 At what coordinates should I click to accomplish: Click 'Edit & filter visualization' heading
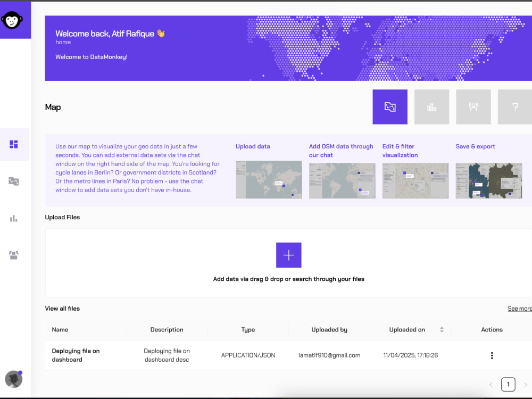click(400, 151)
